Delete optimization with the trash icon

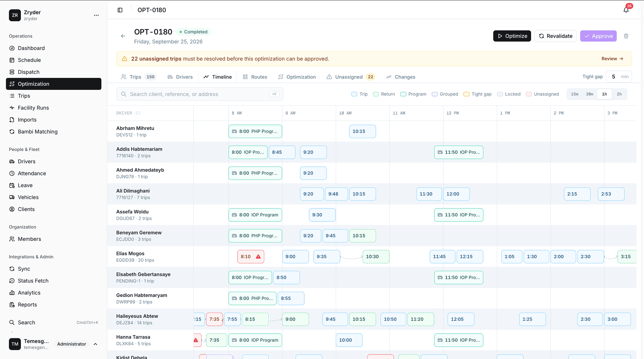pyautogui.click(x=626, y=36)
